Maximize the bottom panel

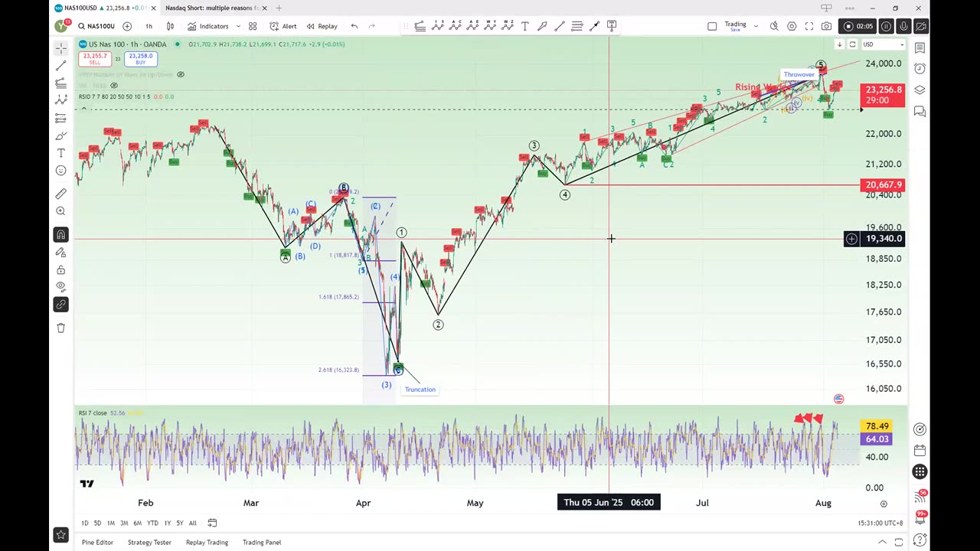point(899,543)
